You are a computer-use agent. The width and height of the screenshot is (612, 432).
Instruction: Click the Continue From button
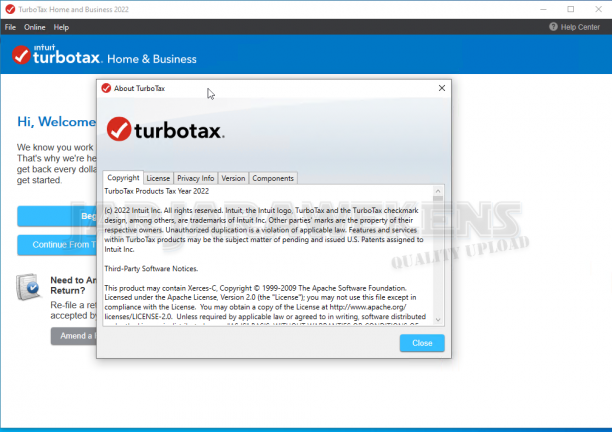(x=57, y=245)
